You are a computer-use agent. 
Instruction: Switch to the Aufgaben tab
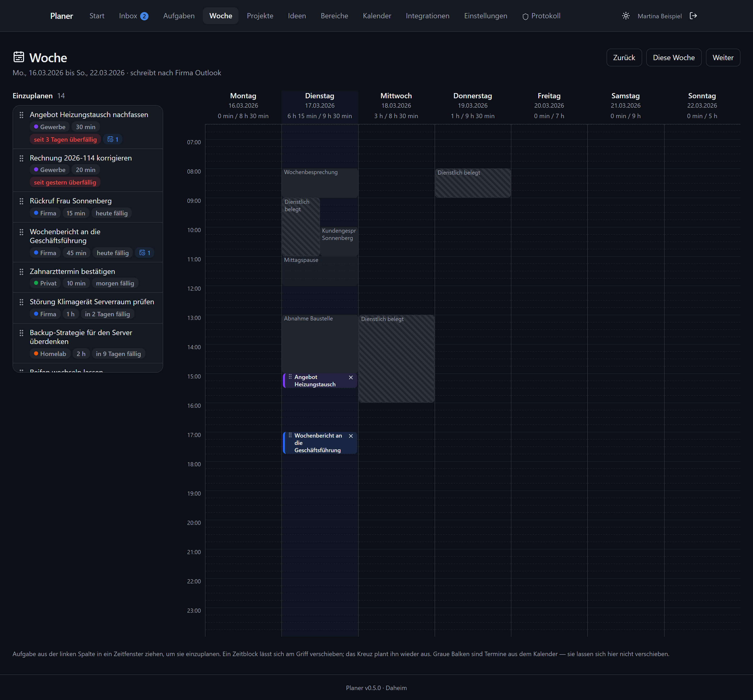coord(179,16)
